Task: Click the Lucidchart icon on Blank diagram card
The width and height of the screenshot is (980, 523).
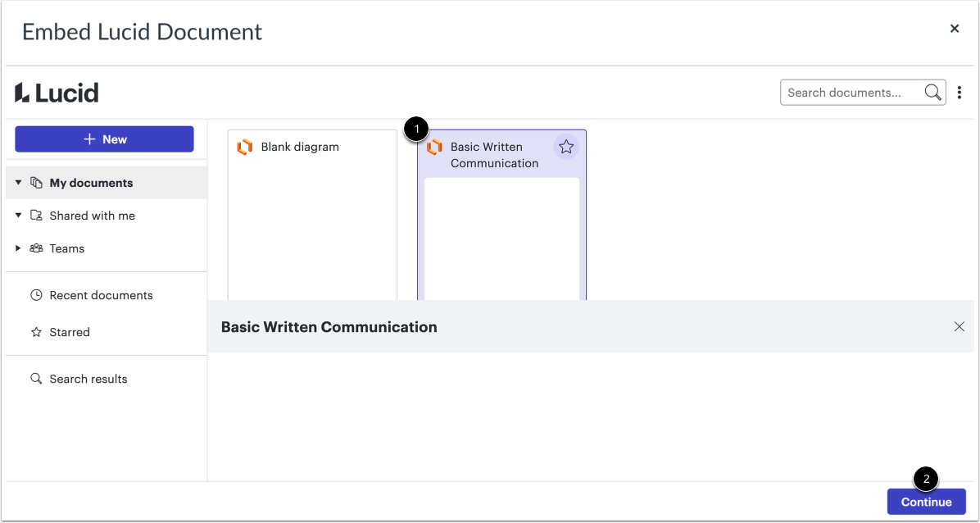Action: [245, 146]
